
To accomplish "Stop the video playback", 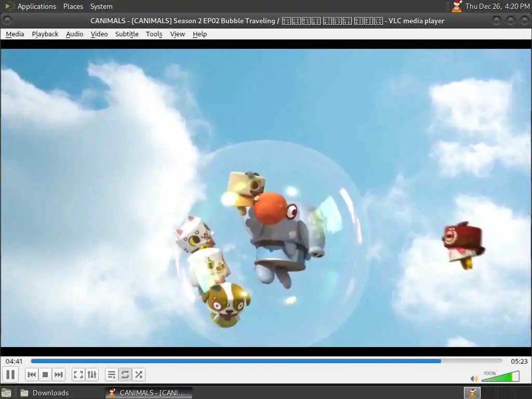I will tap(45, 375).
